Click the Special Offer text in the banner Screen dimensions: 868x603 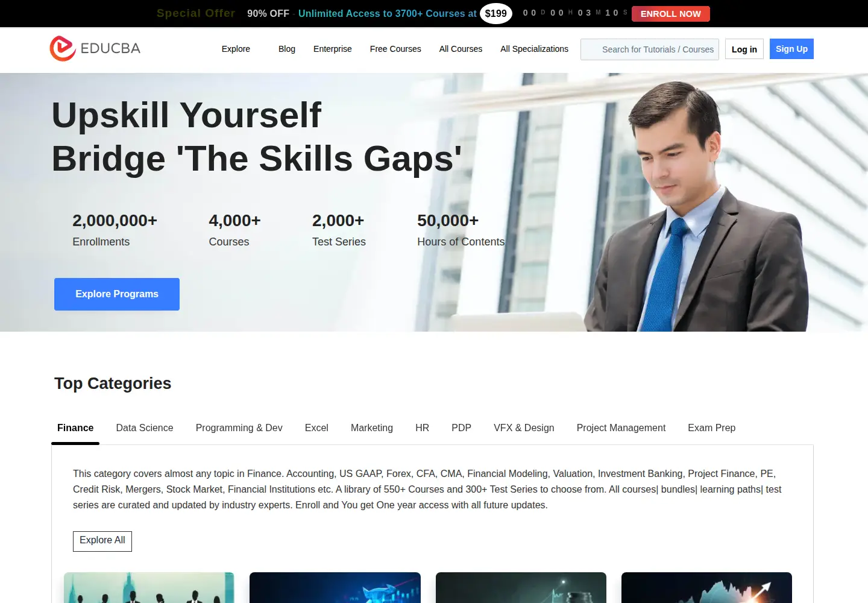[x=196, y=13]
